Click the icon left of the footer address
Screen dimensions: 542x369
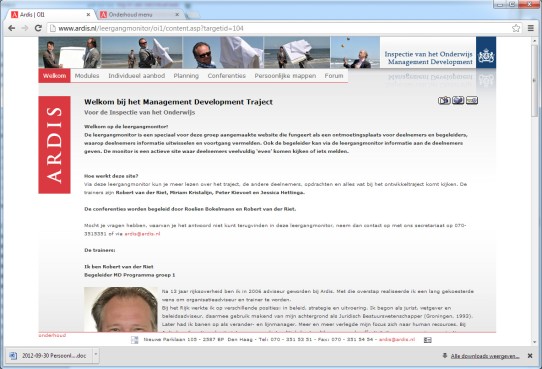[134, 340]
